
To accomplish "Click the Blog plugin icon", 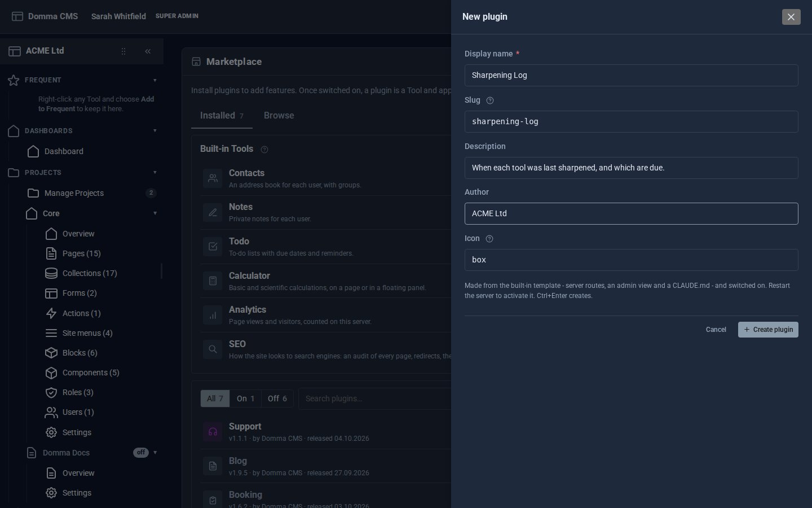I will click(x=213, y=466).
